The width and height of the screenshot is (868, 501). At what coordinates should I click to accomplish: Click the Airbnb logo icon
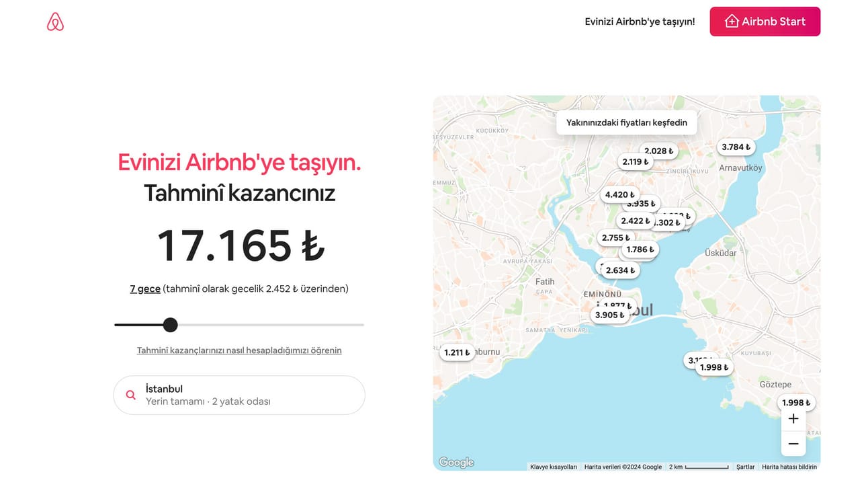click(x=55, y=22)
